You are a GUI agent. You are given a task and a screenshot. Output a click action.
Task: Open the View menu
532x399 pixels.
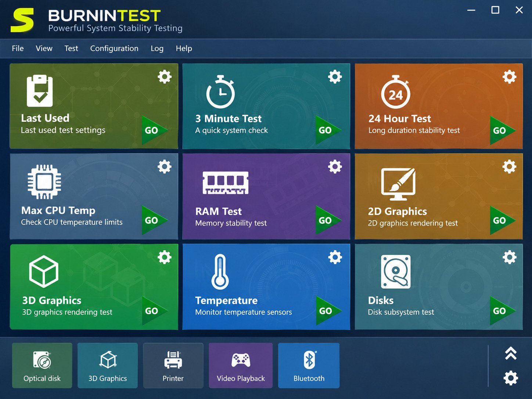coord(44,48)
